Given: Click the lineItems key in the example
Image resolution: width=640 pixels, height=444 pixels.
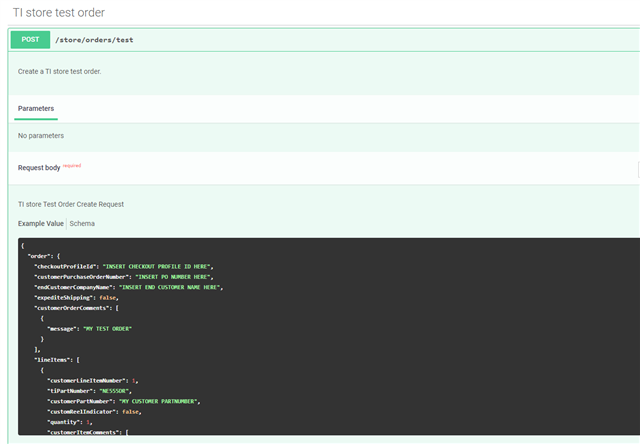Looking at the screenshot, I should [x=54, y=359].
